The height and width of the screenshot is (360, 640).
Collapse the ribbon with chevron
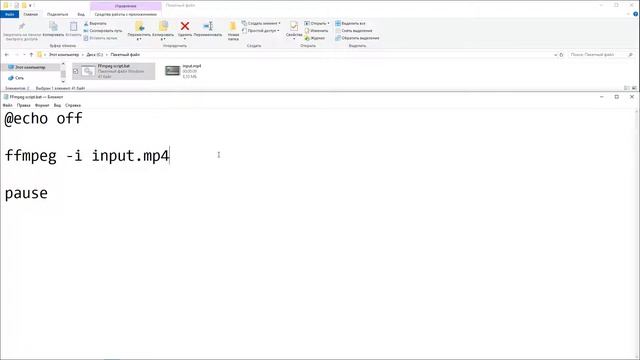tap(628, 14)
